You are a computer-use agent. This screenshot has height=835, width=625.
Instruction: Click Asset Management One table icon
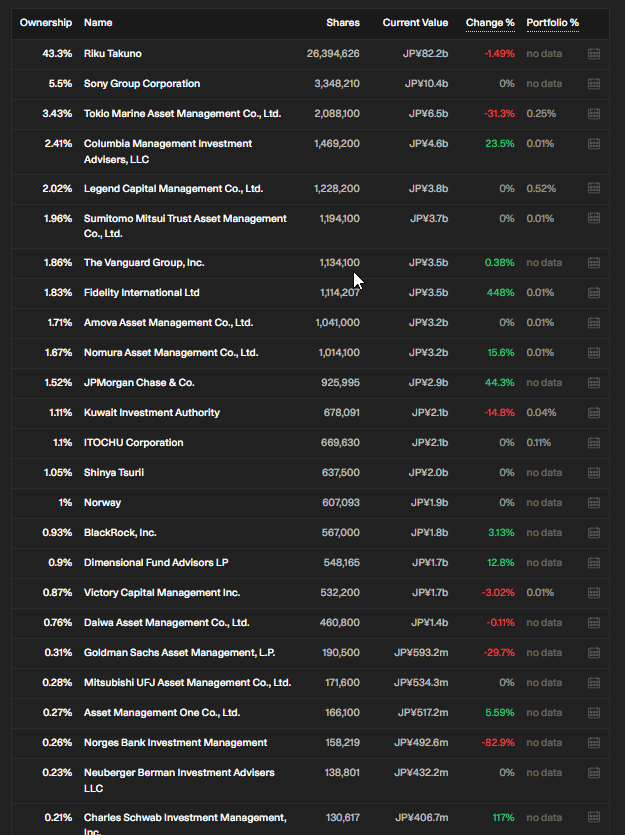click(x=594, y=713)
